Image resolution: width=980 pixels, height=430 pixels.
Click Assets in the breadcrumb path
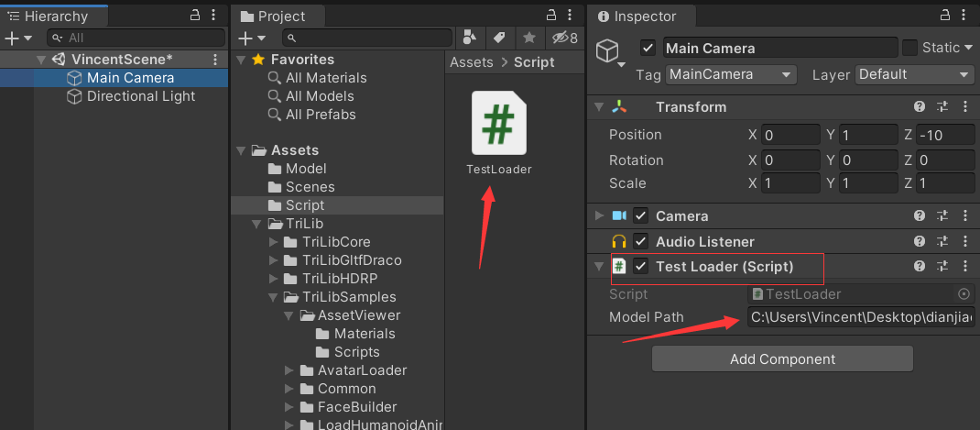tap(472, 62)
